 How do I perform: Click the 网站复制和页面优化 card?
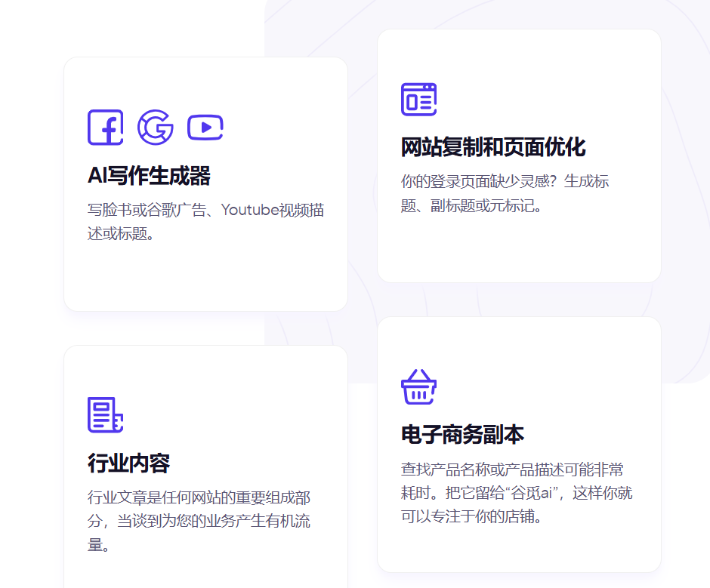[x=519, y=154]
